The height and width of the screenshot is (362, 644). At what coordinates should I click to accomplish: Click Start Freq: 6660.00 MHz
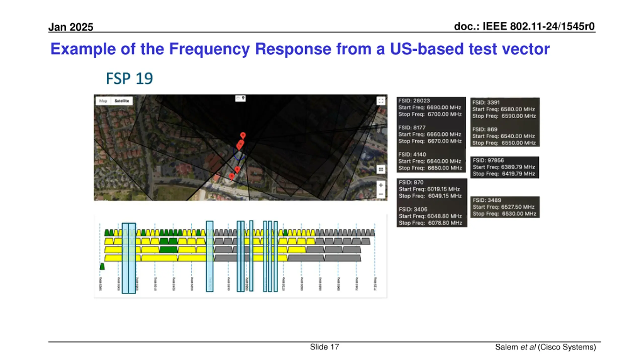[x=430, y=134]
